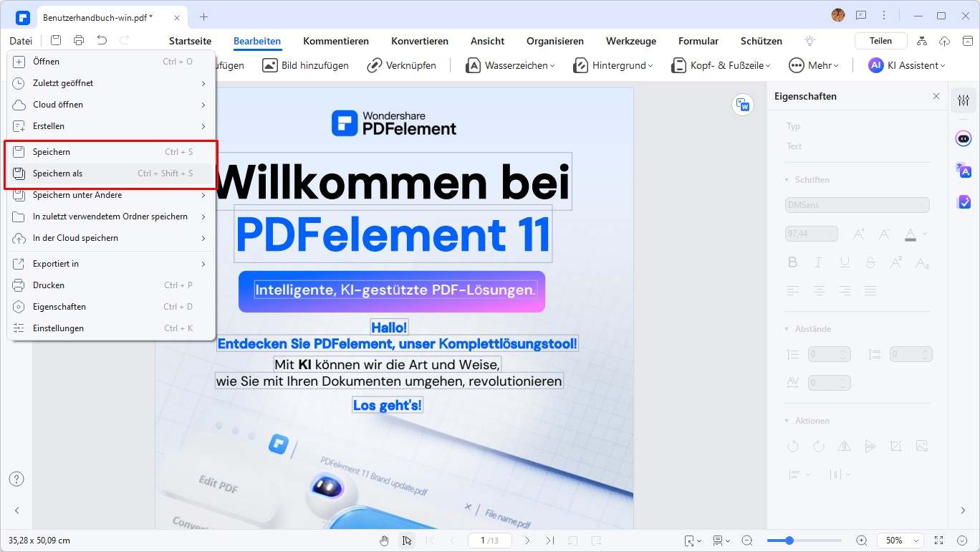Open the Mehr dropdown
The image size is (980, 552).
coord(814,65)
